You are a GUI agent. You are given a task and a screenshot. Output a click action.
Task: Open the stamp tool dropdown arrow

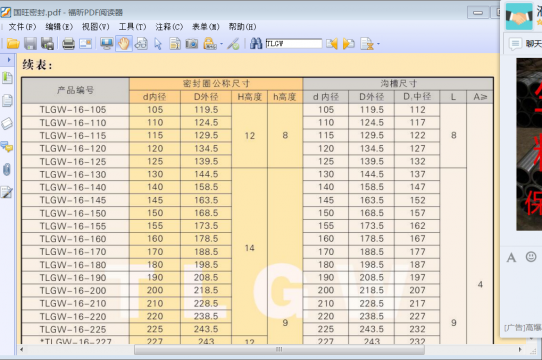tap(221, 44)
